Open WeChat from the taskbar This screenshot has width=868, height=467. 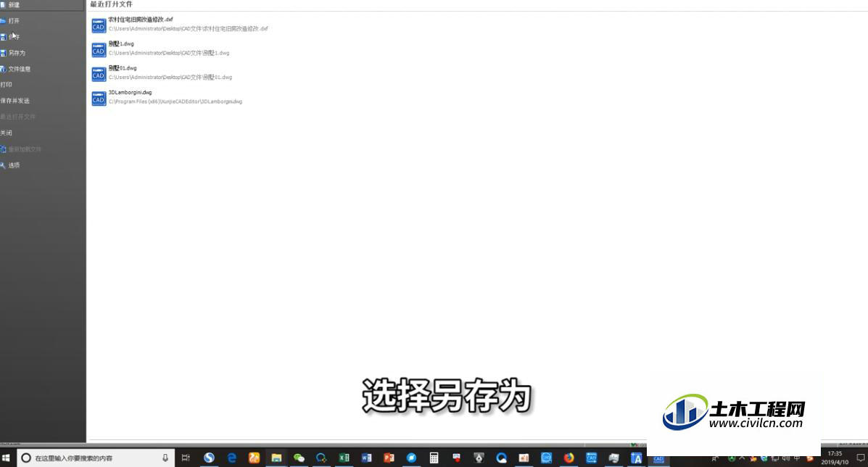click(x=299, y=458)
